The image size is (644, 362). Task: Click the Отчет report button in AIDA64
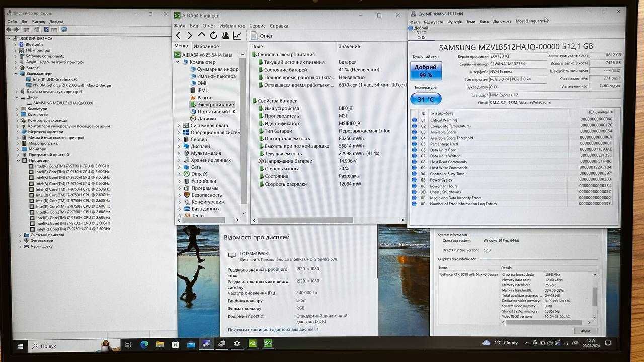(262, 36)
